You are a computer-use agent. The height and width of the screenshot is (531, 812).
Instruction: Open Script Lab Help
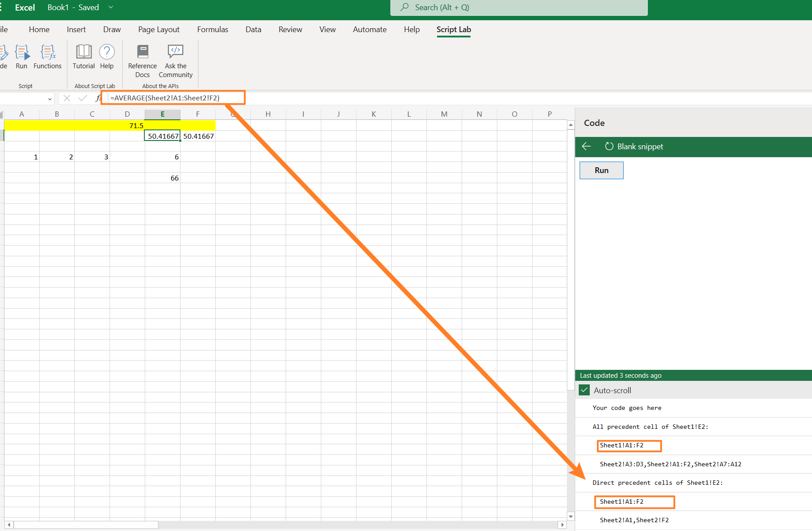point(107,57)
